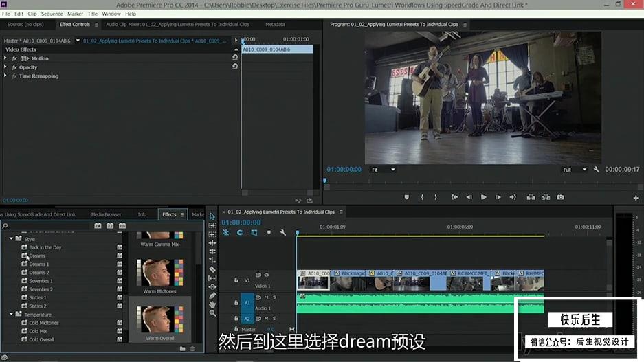Image resolution: width=644 pixels, height=362 pixels.
Task: Add marker in Program monitor transport
Action: tap(407, 197)
